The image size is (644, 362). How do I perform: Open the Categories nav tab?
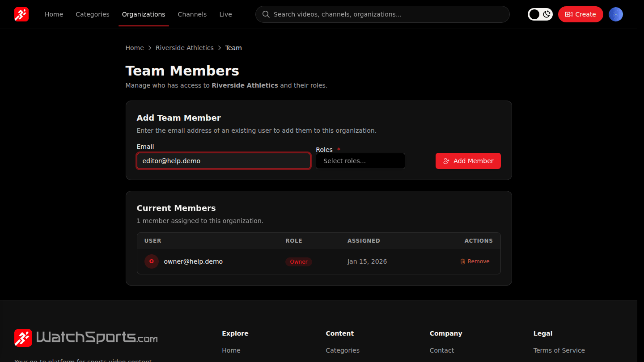93,14
